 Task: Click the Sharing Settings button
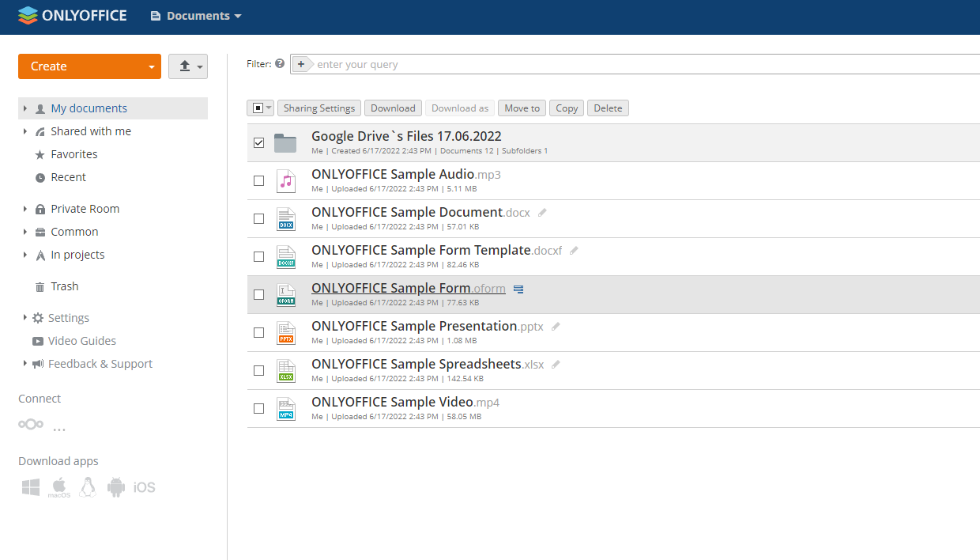coord(318,108)
